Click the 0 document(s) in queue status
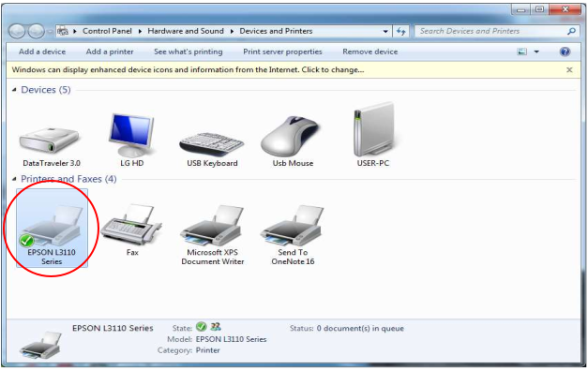Screen dimensions: 588x370 360,328
